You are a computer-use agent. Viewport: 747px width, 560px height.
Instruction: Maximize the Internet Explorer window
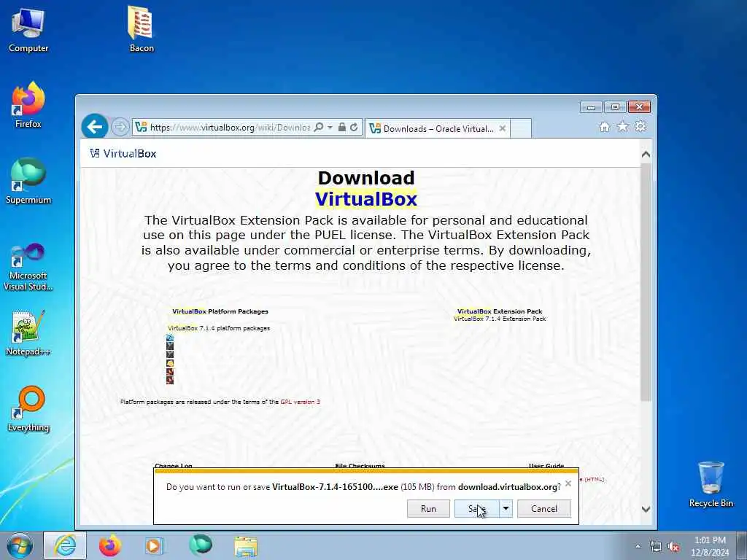615,107
